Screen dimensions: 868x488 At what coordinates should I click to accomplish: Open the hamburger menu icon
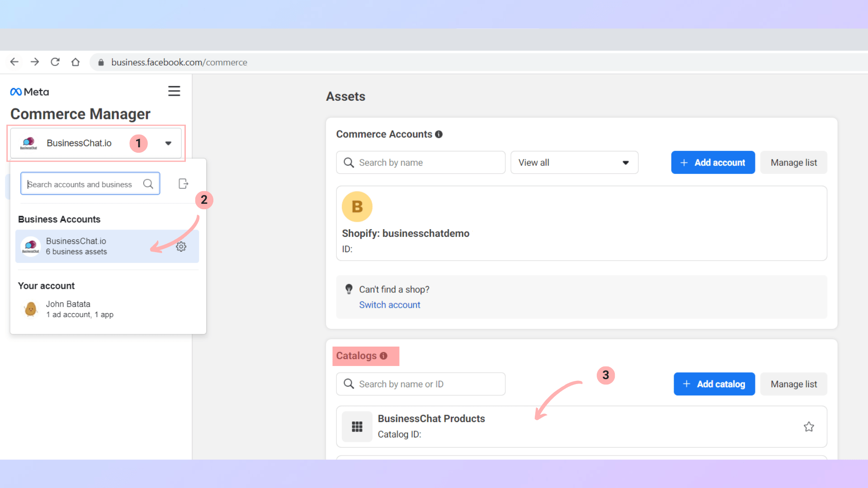(x=174, y=91)
